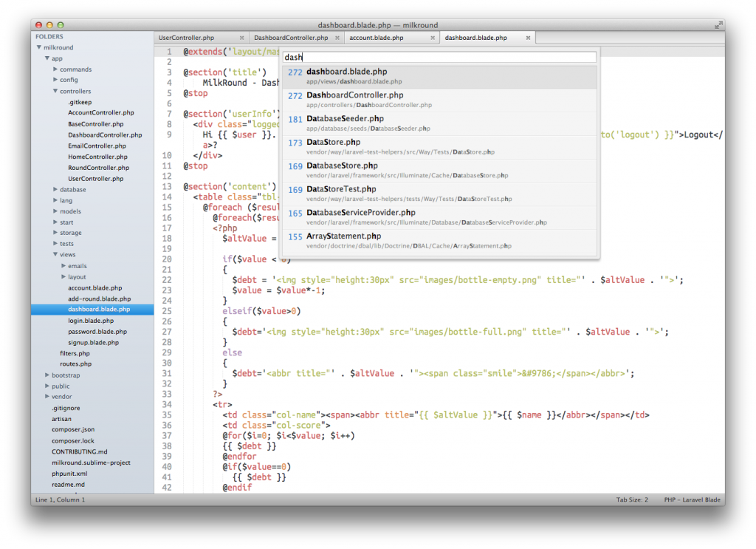Click the folder icon next to the app folder
The width and height of the screenshot is (756, 549).
46,58
